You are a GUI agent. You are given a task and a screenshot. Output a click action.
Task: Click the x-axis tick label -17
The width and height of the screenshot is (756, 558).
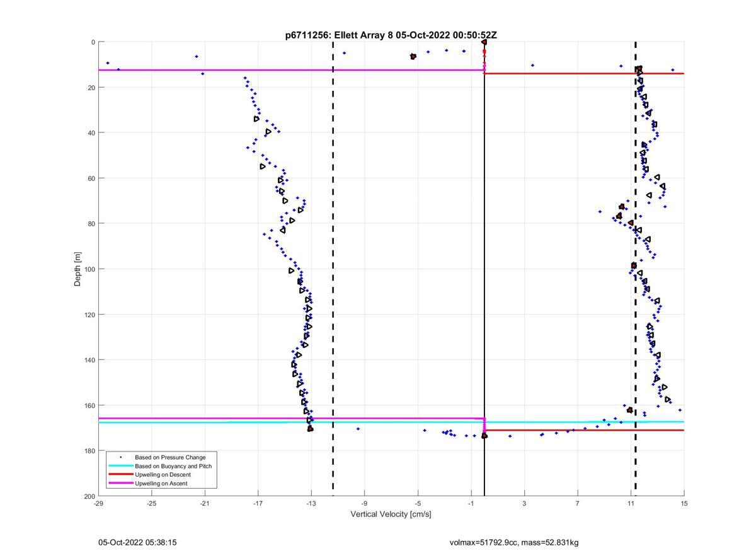tap(258, 503)
